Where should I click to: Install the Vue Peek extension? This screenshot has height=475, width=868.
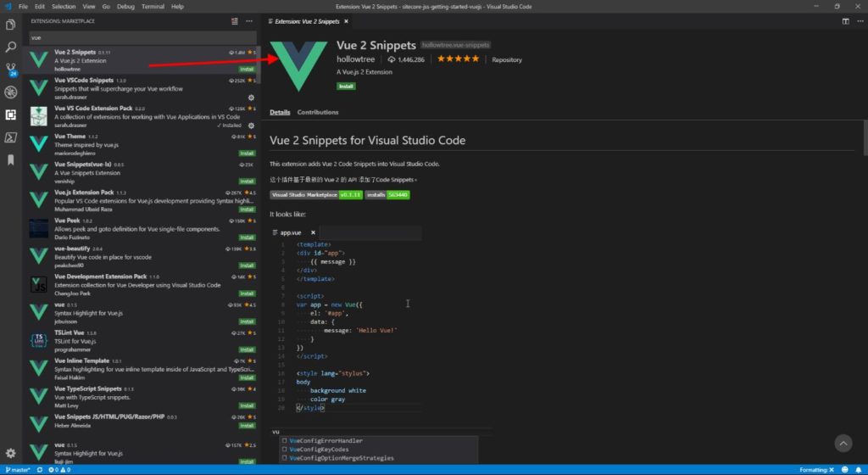click(x=247, y=237)
